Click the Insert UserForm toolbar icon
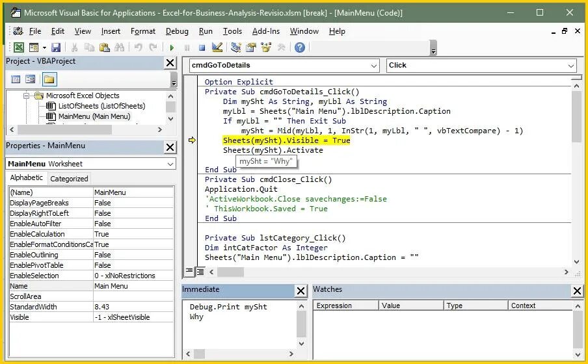 click(34, 47)
